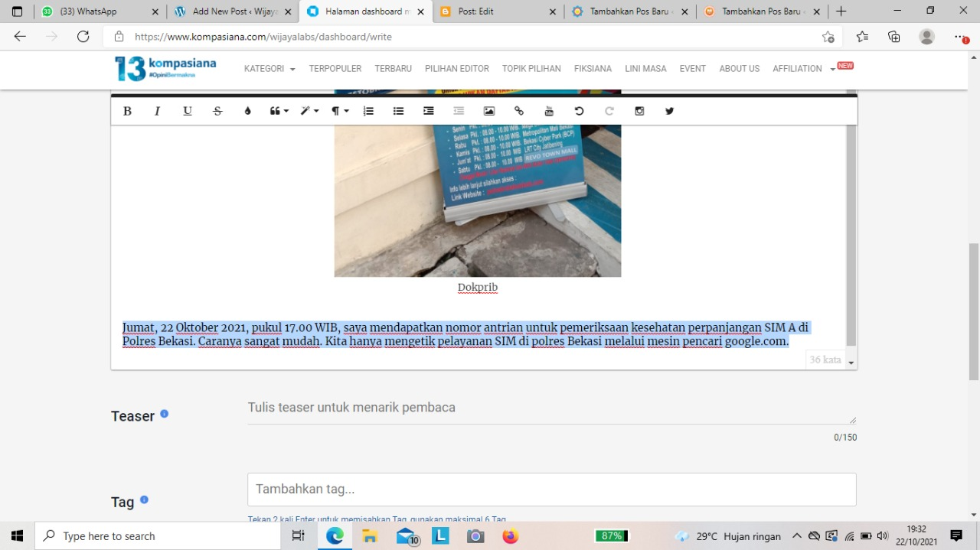Insert a hyperlink
Image resolution: width=980 pixels, height=550 pixels.
[519, 111]
